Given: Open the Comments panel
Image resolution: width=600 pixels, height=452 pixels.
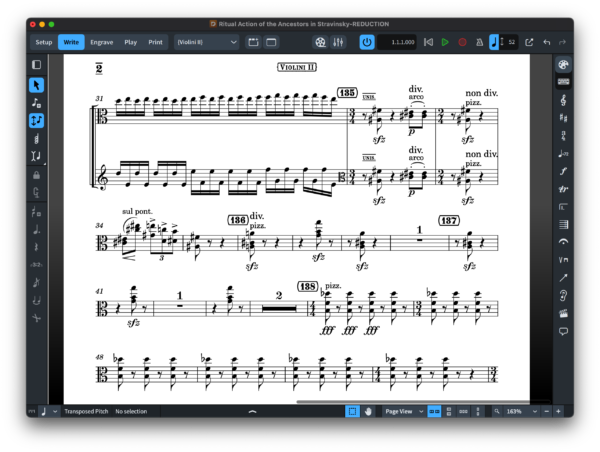Looking at the screenshot, I should click(x=563, y=331).
